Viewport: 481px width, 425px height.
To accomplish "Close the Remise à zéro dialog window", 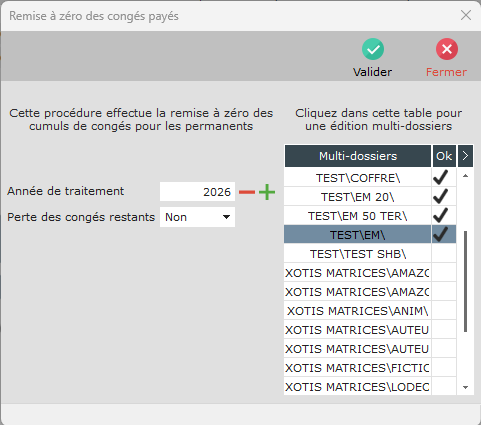I will pyautogui.click(x=466, y=15).
